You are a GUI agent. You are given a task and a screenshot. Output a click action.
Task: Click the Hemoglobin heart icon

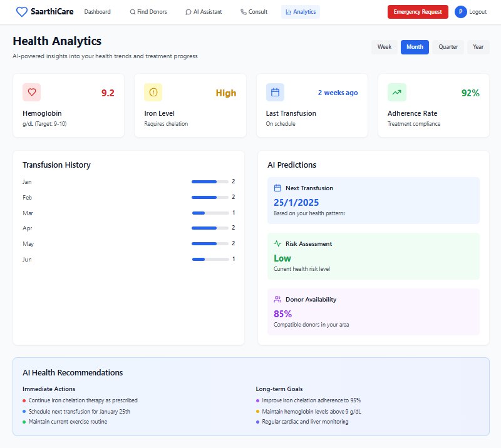32,92
